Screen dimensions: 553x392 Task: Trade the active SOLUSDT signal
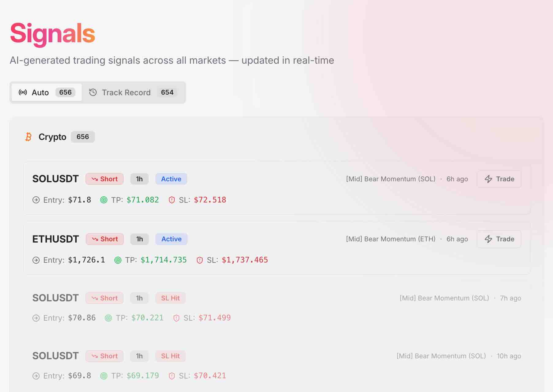(x=499, y=179)
